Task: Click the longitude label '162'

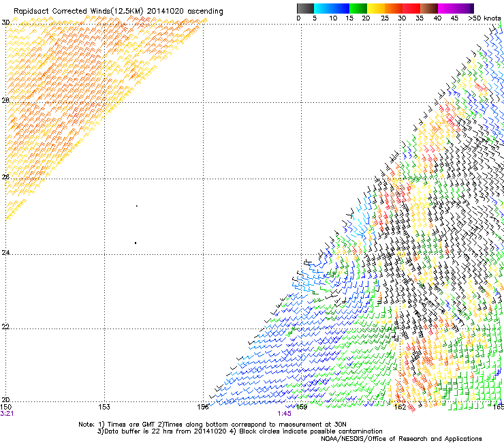Action: pyautogui.click(x=400, y=407)
